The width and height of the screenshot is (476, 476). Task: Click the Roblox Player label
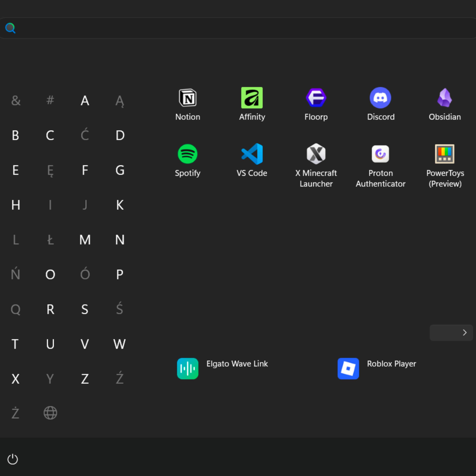pyautogui.click(x=392, y=364)
